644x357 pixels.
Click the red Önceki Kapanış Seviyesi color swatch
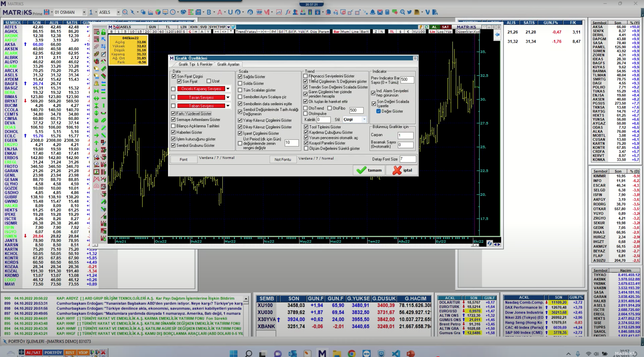(x=201, y=89)
